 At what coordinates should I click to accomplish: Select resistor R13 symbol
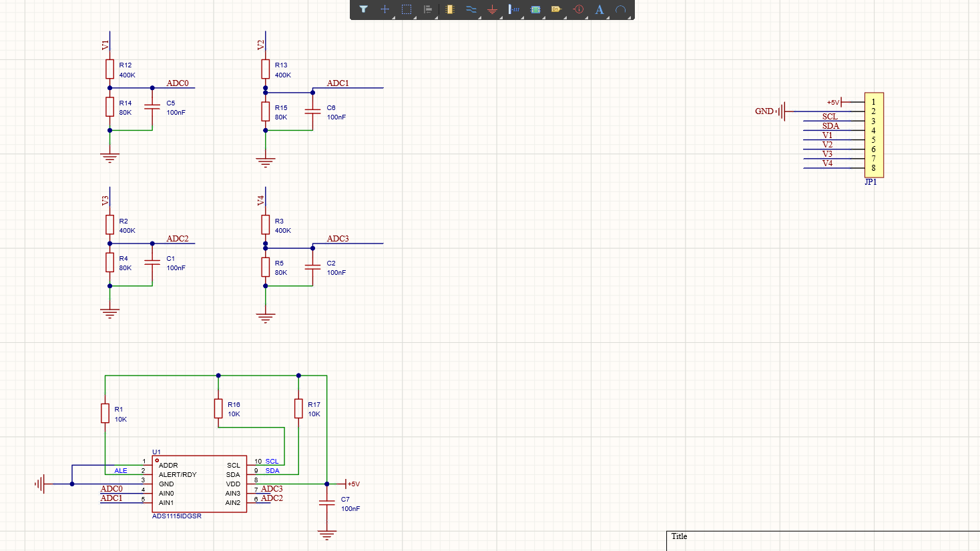tap(266, 69)
